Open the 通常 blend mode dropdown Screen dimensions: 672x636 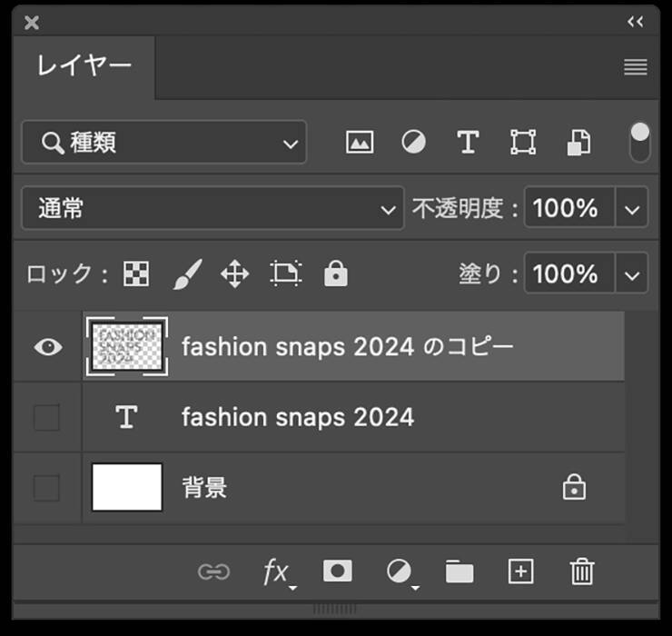click(x=213, y=208)
